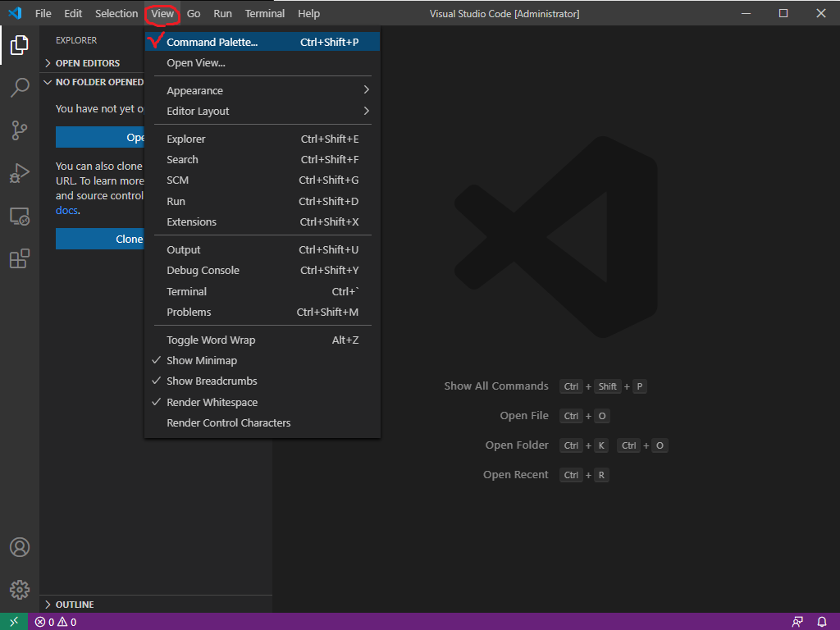The image size is (840, 630).
Task: Open the Explorer activity bar icon
Action: coord(20,45)
